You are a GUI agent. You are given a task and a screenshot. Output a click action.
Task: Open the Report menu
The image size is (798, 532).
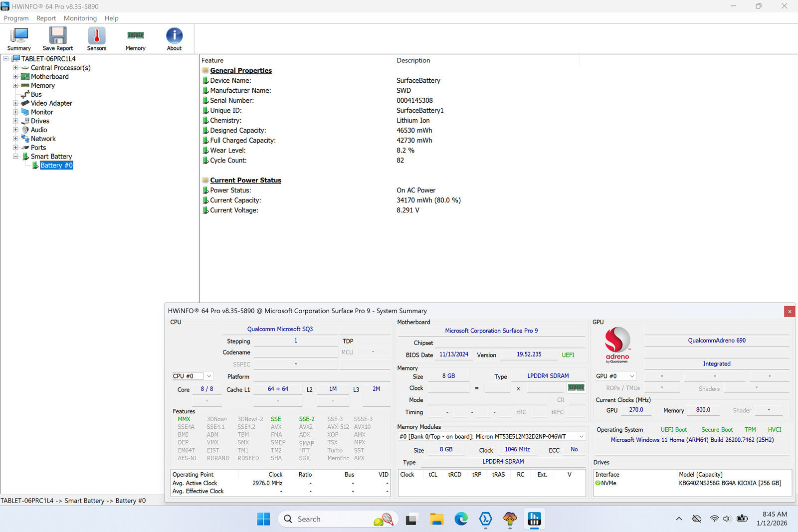tap(46, 18)
